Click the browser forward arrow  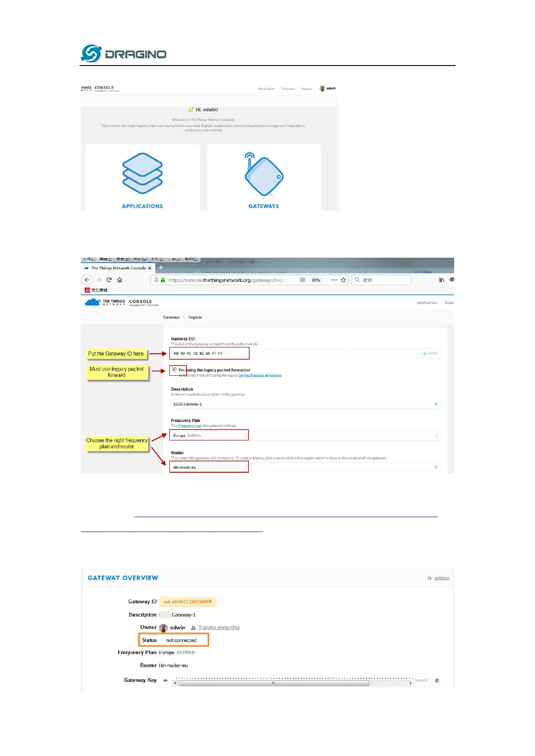(x=98, y=280)
